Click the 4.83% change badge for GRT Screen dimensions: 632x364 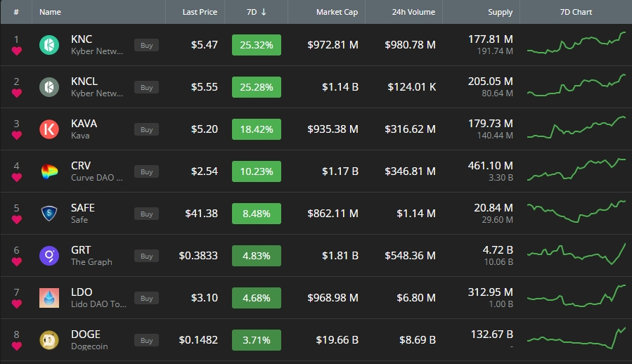[257, 256]
